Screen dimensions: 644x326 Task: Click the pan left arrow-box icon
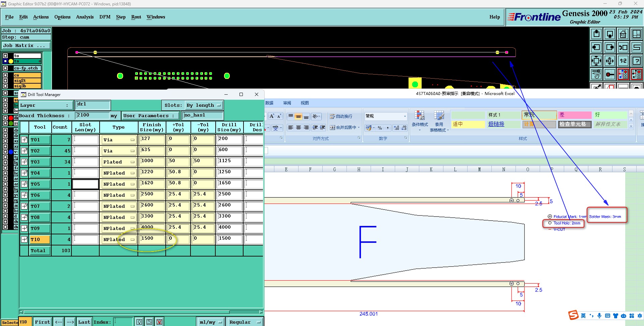596,47
